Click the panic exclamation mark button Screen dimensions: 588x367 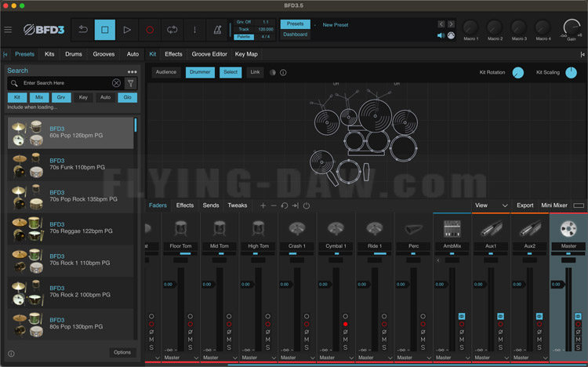(194, 30)
